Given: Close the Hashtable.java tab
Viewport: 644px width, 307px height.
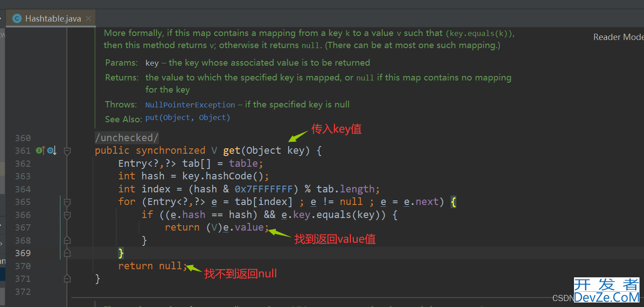Looking at the screenshot, I should (88, 18).
